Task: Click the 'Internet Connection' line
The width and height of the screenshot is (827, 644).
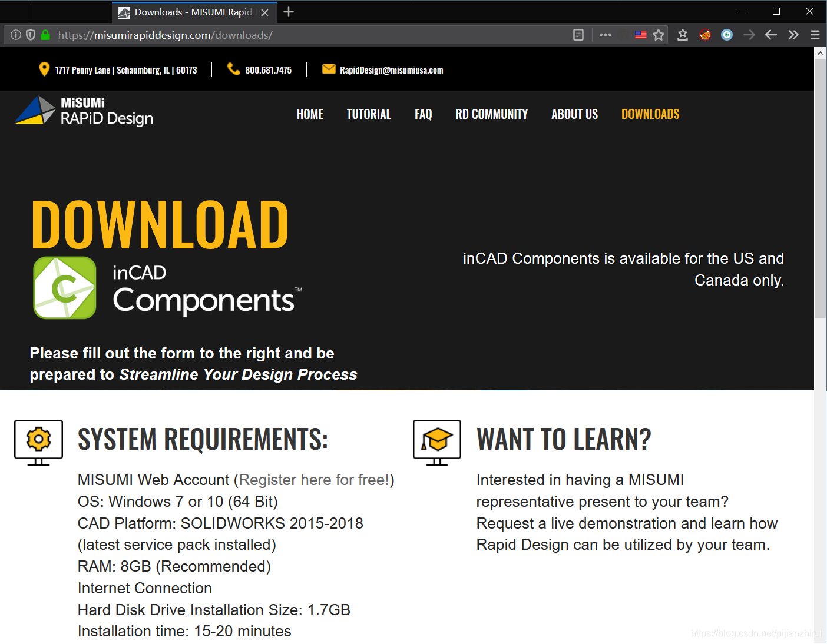Action: point(145,588)
